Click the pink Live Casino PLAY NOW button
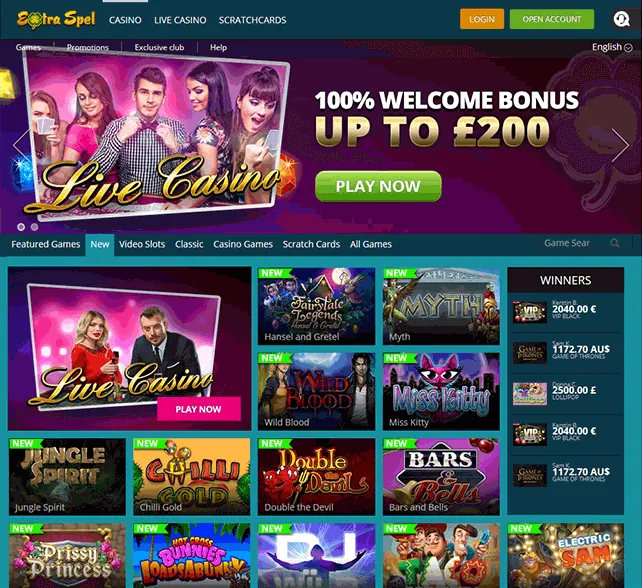 (199, 409)
